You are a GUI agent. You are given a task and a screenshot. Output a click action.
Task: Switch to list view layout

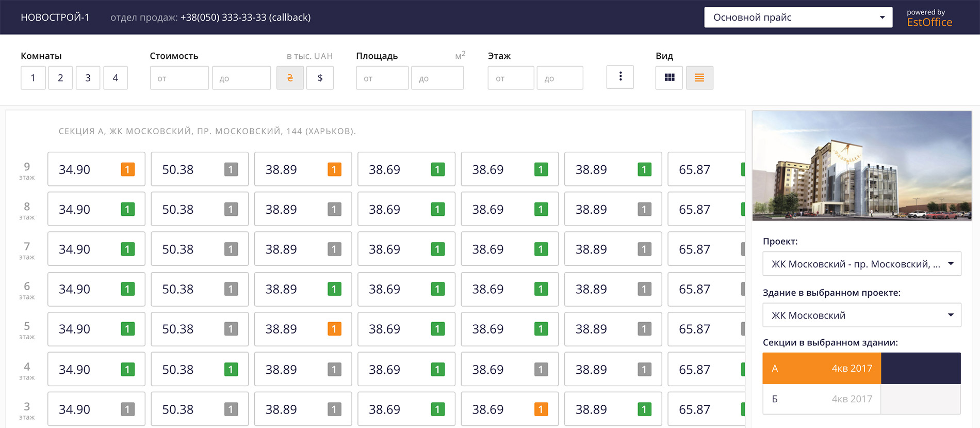699,77
